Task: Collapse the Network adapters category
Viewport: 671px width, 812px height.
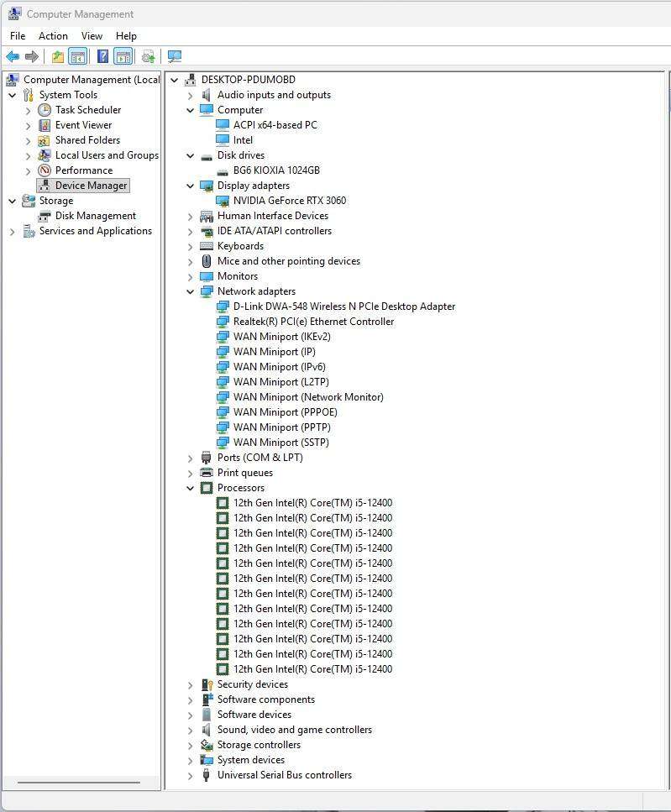Action: coord(191,291)
